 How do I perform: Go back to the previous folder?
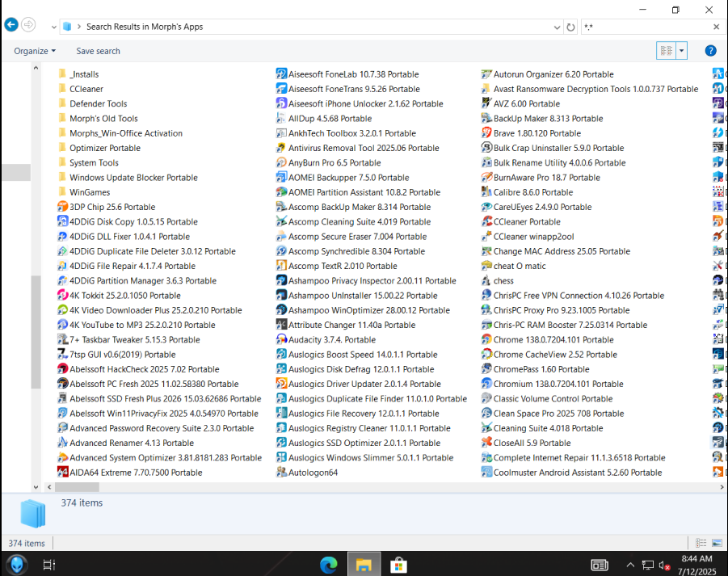pos(11,24)
